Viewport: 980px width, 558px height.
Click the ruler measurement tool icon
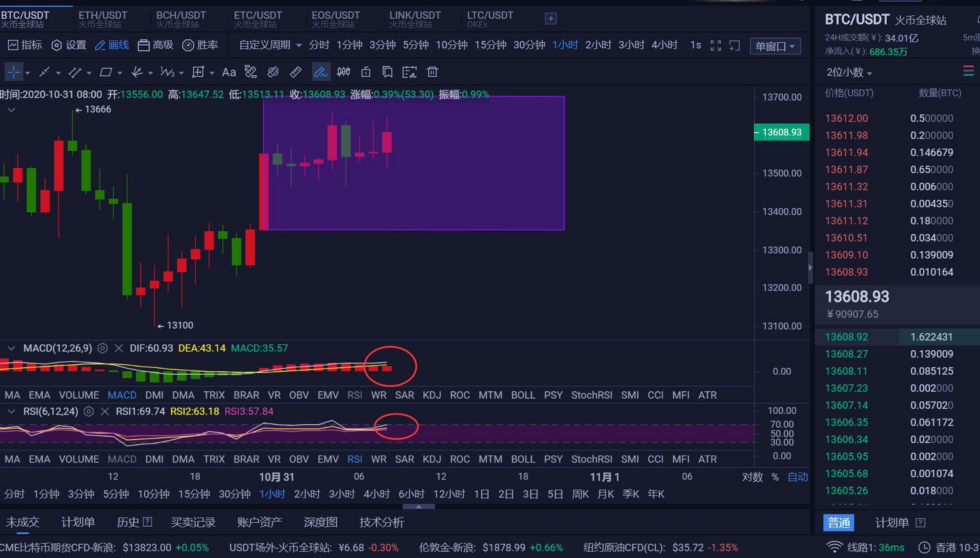(x=296, y=72)
